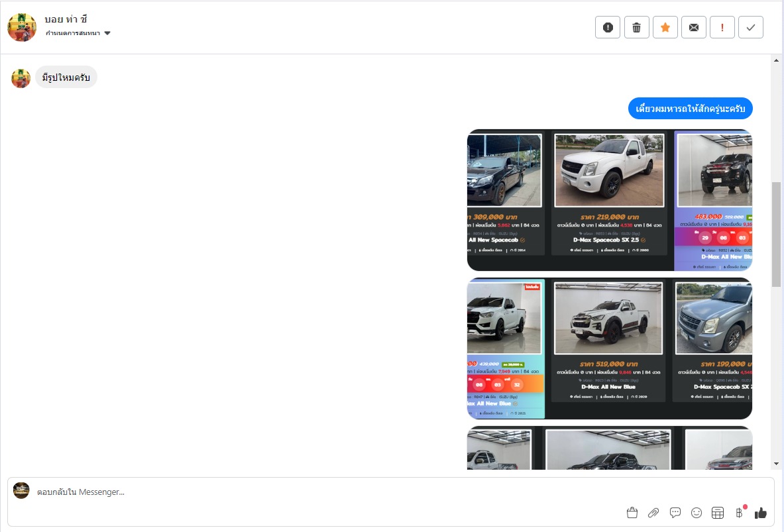The image size is (784, 532).
Task: Open baht payment request icon
Action: pyautogui.click(x=740, y=513)
